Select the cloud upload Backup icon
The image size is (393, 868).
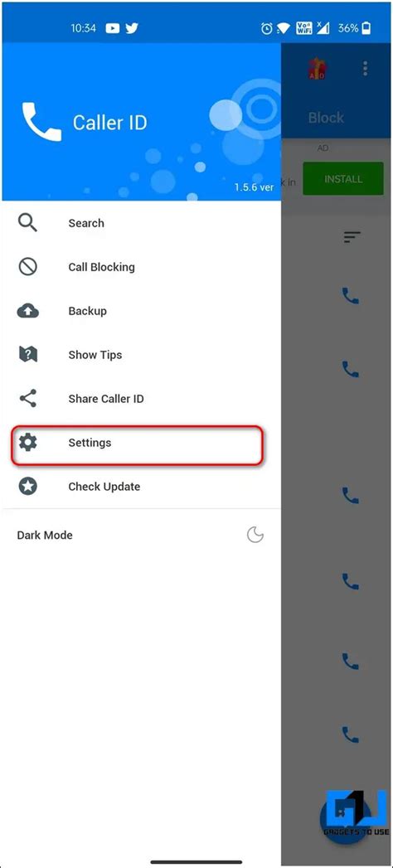pyautogui.click(x=27, y=311)
